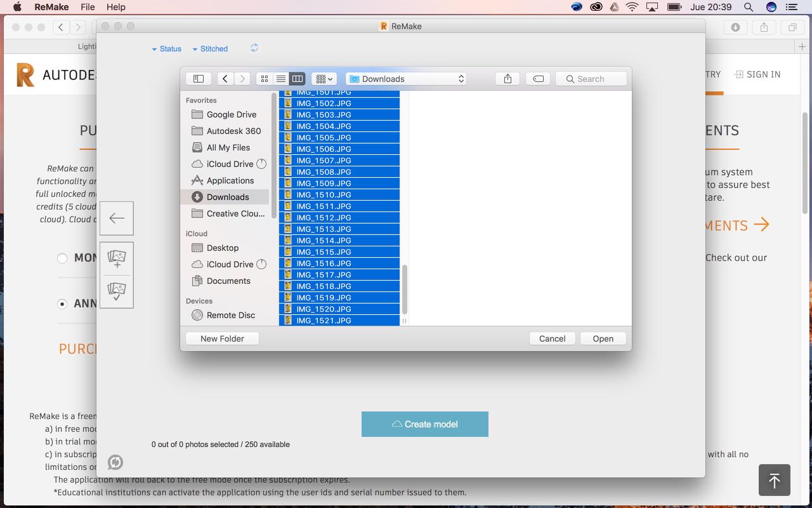
Task: Click the file IMG_1502.JPG
Action: pyautogui.click(x=339, y=104)
